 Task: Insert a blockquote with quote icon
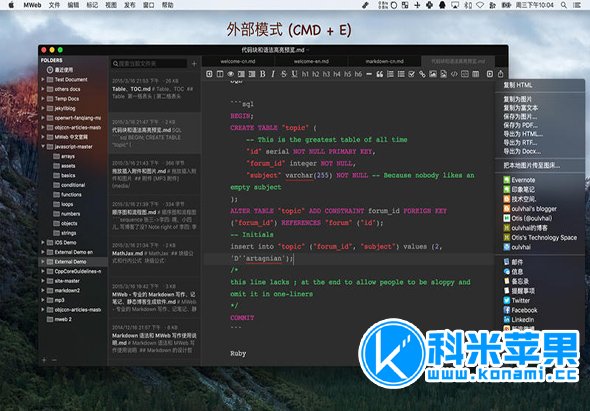point(380,74)
